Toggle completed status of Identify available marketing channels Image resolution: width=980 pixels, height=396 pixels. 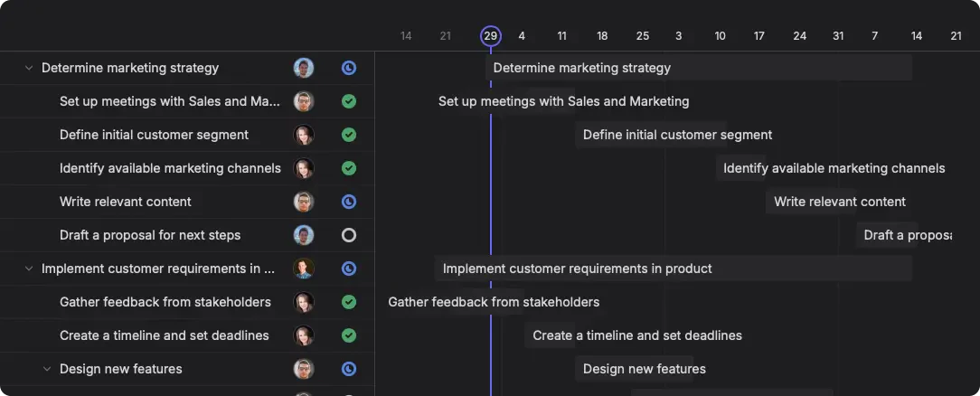[x=349, y=168]
